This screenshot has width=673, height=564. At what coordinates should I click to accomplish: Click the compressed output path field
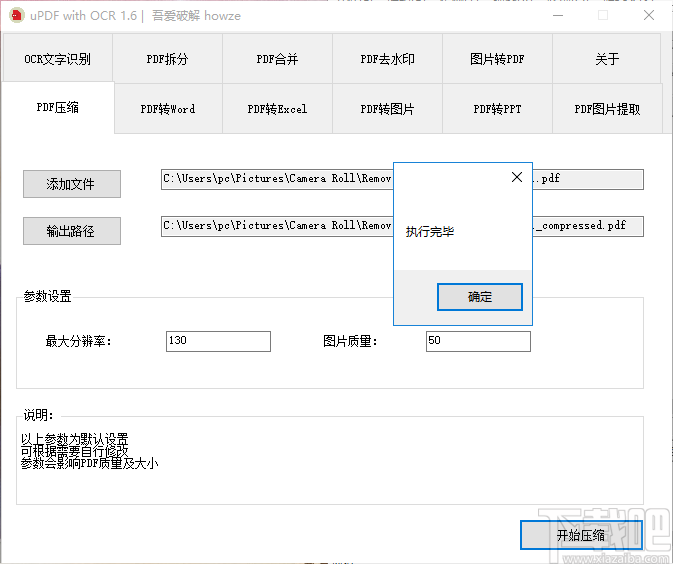402,226
